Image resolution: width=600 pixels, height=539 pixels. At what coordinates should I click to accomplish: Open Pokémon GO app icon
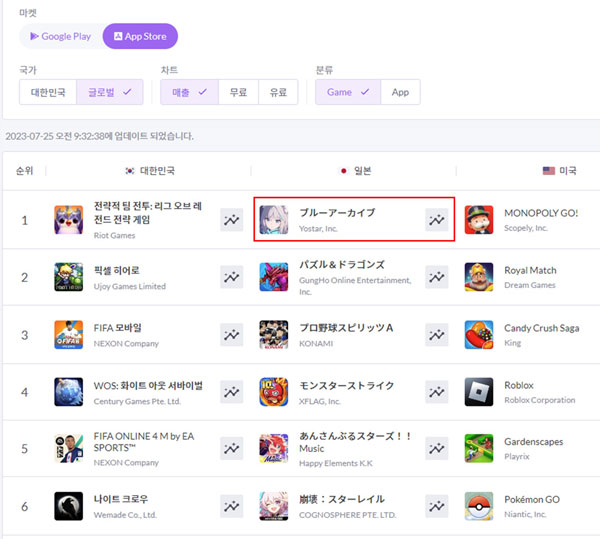(x=479, y=506)
